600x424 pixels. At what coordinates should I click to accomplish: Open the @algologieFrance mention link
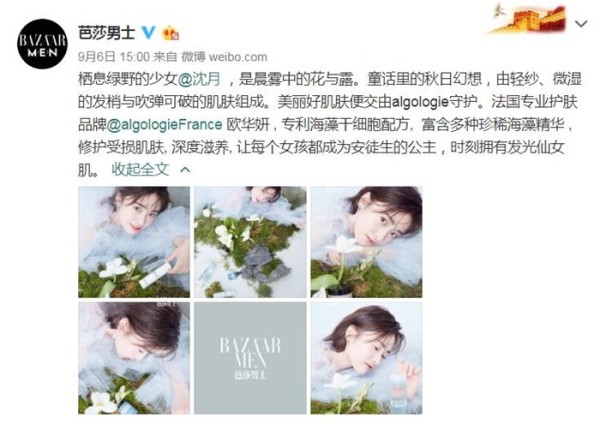[165, 125]
